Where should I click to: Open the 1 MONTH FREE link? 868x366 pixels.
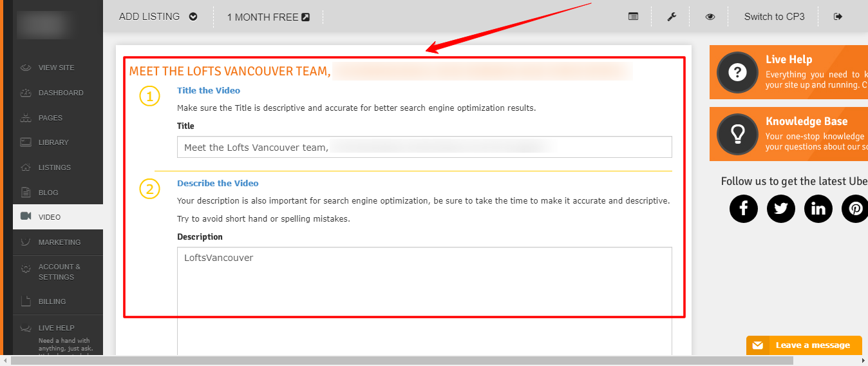pyautogui.click(x=268, y=17)
